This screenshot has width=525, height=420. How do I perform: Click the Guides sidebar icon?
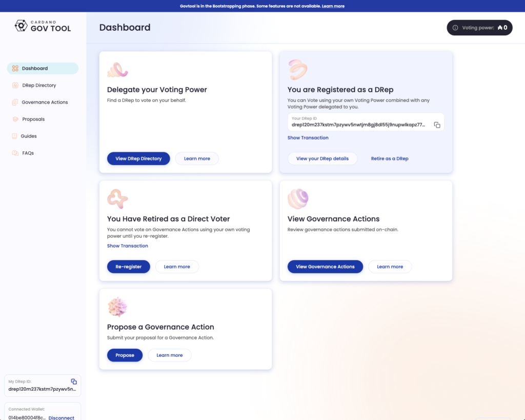[15, 136]
